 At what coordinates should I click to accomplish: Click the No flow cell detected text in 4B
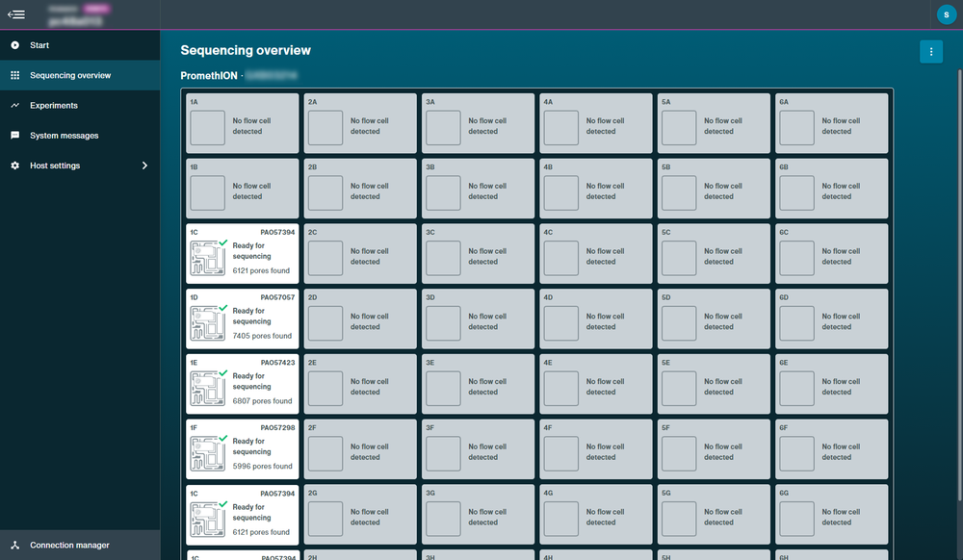pos(605,191)
